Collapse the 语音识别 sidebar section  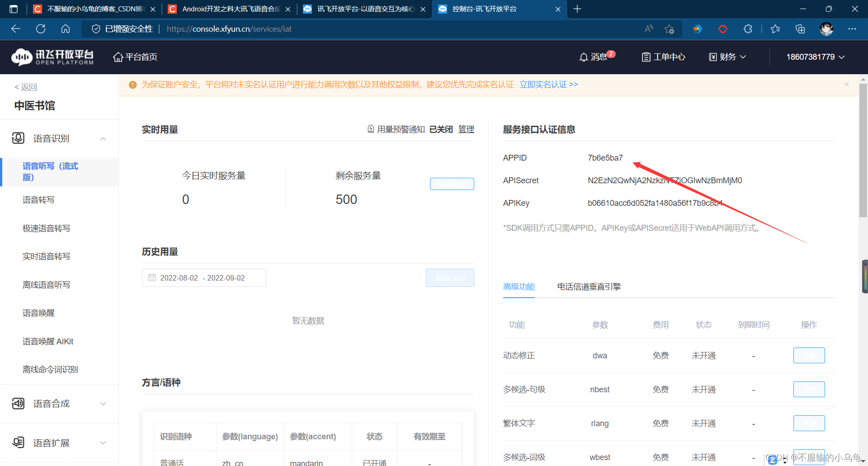coord(103,139)
